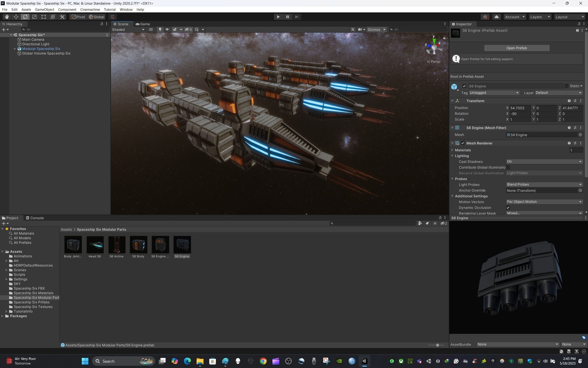Toggle Global handle rotation button
Screen dimensions: 588x368
96,17
